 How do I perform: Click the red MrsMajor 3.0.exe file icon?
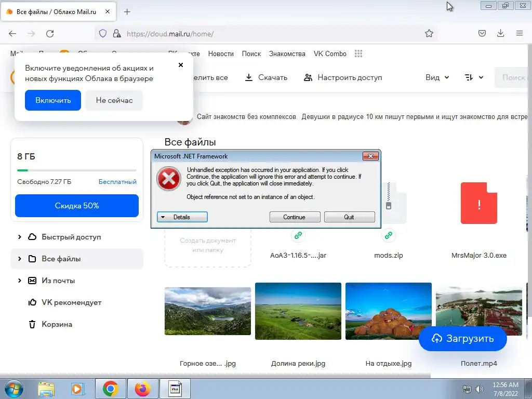(x=478, y=203)
